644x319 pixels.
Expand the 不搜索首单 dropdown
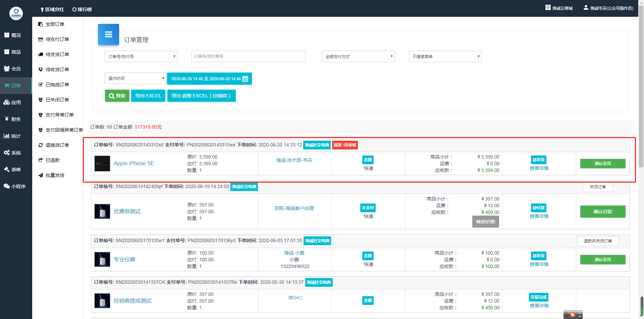point(445,56)
